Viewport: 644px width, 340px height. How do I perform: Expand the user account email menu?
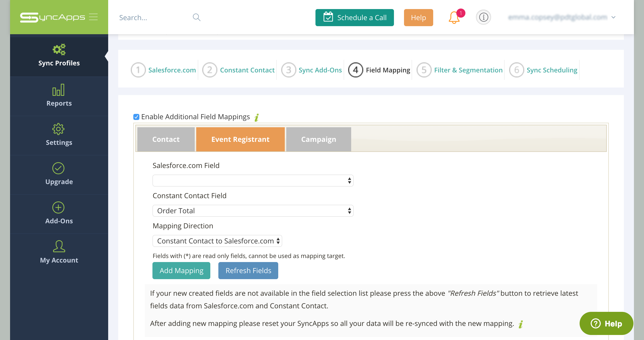(x=562, y=17)
